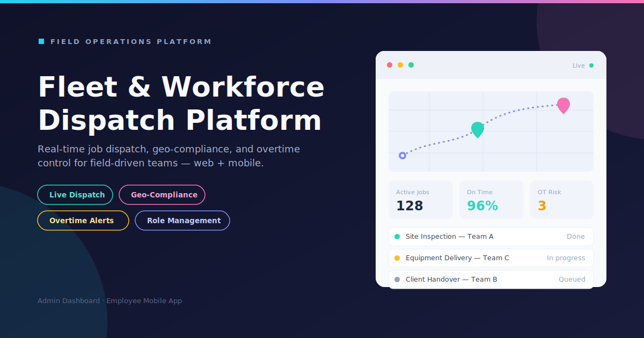Click Admin Dashboard · Employee Mobile App text
This screenshot has height=338, width=644.
[109, 301]
